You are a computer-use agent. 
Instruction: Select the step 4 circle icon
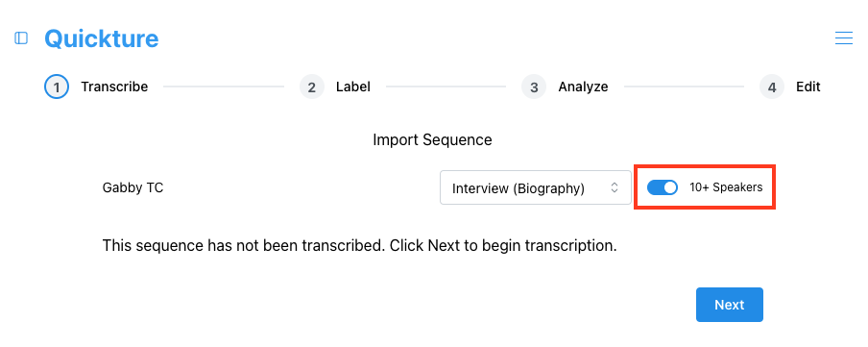tap(772, 87)
